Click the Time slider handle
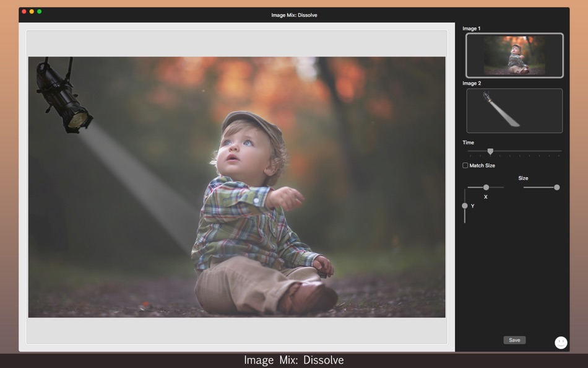Viewport: 588px width, 368px height. 490,151
